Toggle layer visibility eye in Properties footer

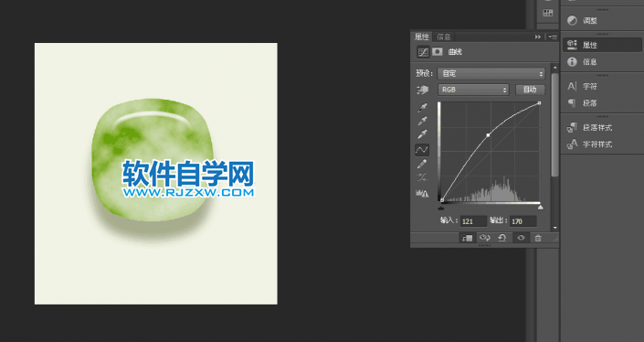point(521,238)
